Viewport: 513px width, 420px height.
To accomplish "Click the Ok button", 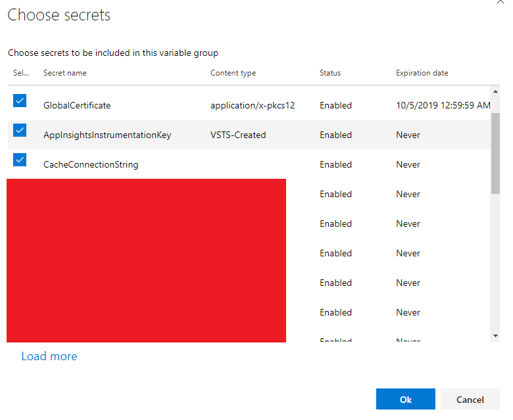I will point(405,399).
